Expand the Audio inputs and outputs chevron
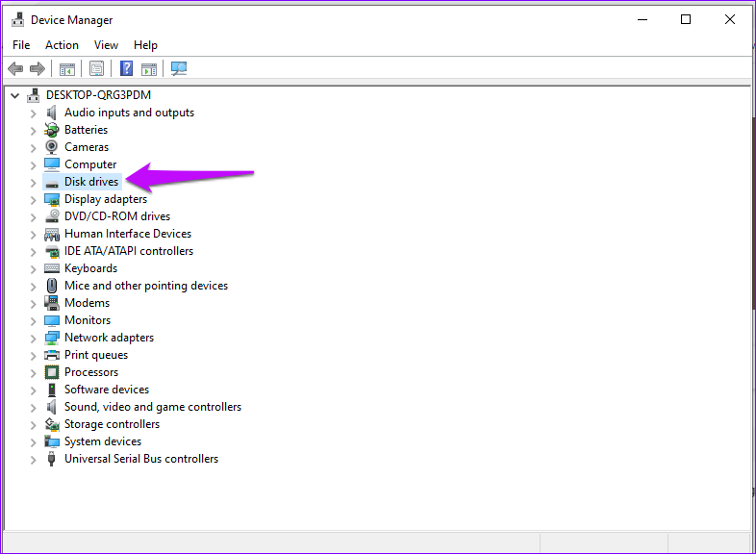The height and width of the screenshot is (554, 756). (x=33, y=113)
